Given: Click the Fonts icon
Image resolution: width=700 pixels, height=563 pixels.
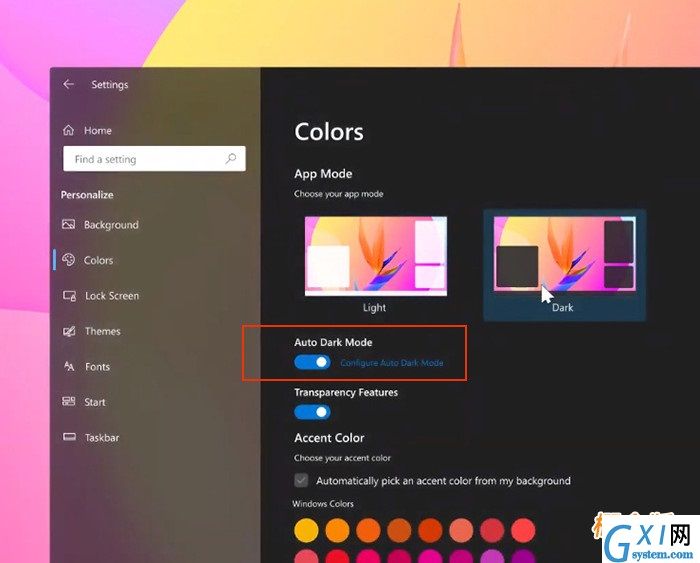Looking at the screenshot, I should [x=69, y=366].
